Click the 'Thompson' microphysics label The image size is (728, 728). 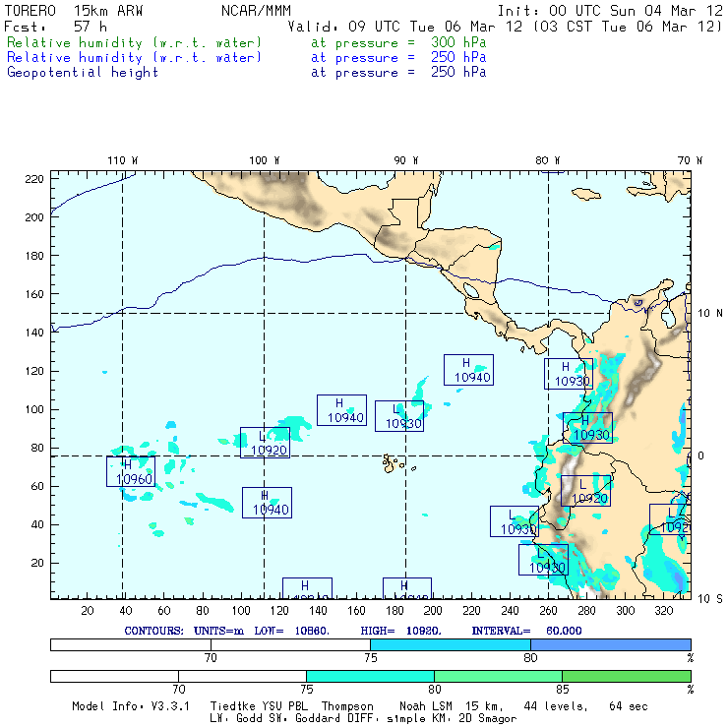[347, 706]
